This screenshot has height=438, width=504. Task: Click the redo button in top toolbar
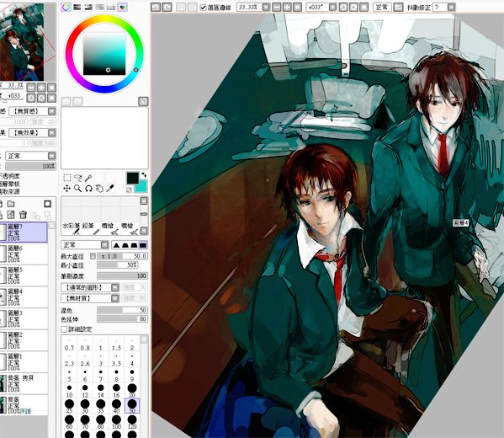pyautogui.click(x=167, y=7)
